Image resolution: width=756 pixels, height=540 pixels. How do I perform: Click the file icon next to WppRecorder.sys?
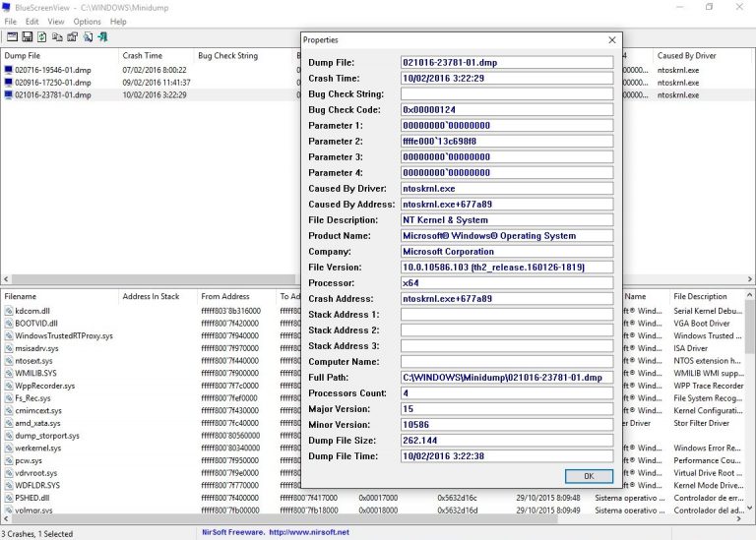click(x=9, y=386)
